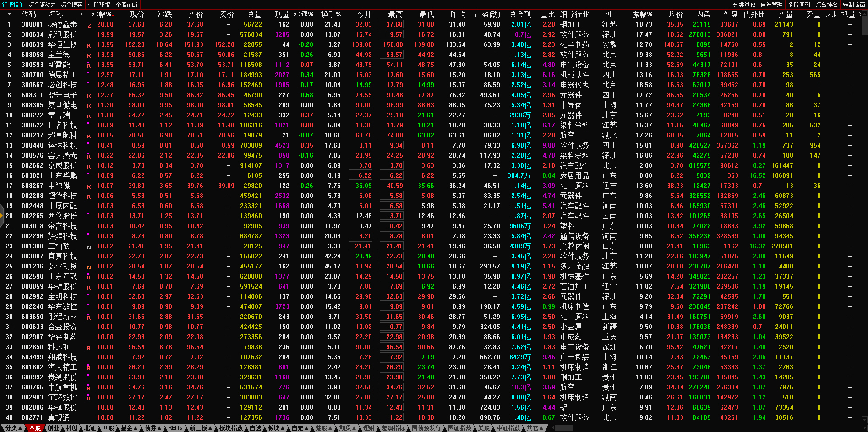Expand the 基金 tab dropdown

(129, 428)
